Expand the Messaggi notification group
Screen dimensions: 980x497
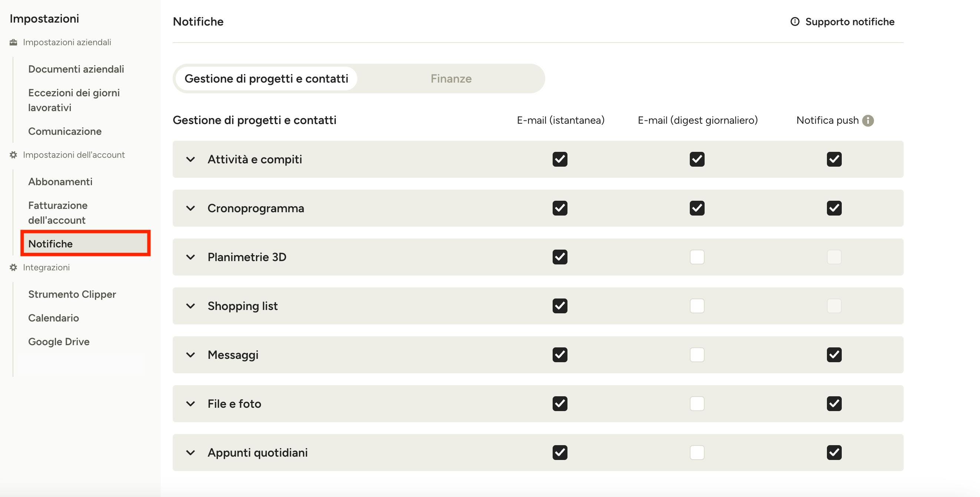(191, 355)
